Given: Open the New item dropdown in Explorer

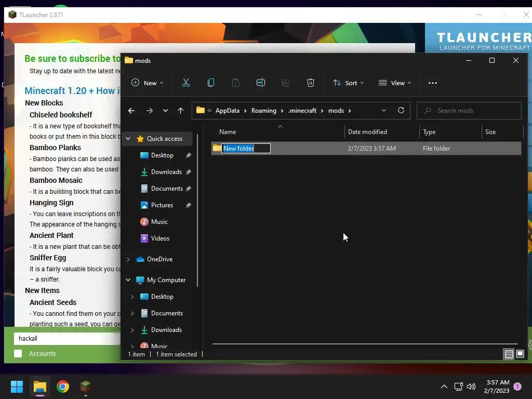Looking at the screenshot, I should point(147,83).
